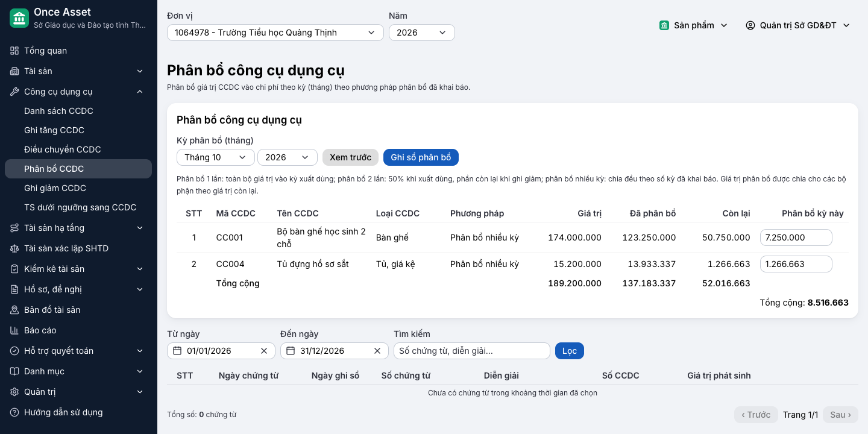Click the Bản đồ tài sản map pin icon

tap(14, 310)
